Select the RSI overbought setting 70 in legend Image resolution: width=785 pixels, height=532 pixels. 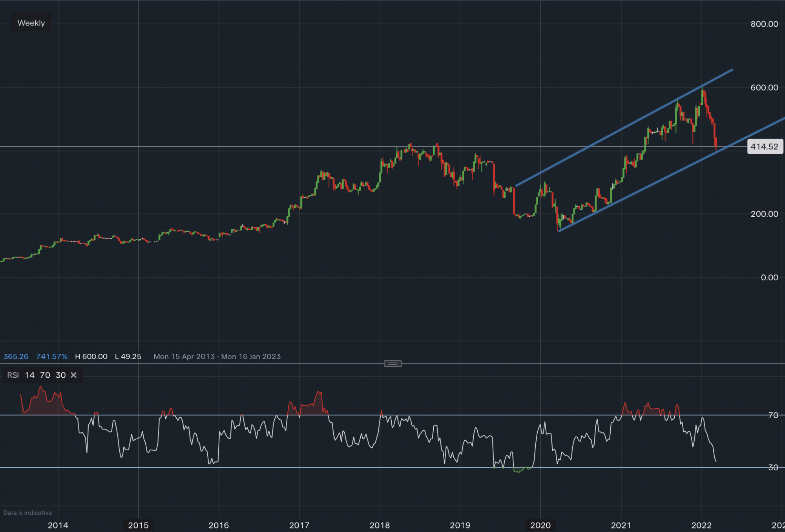tap(45, 375)
